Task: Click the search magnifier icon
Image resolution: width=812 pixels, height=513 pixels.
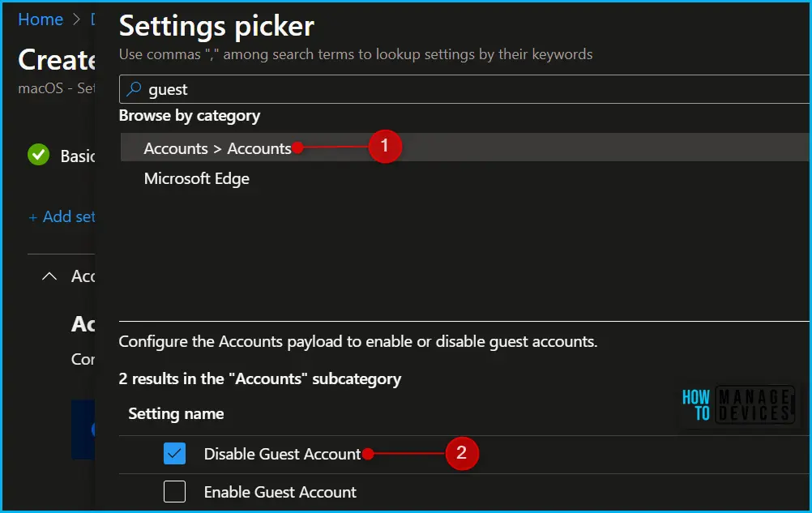Action: pos(134,89)
